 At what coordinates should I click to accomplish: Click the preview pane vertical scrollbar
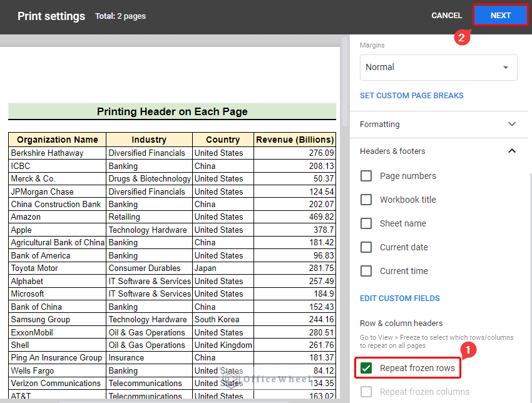pos(344,81)
